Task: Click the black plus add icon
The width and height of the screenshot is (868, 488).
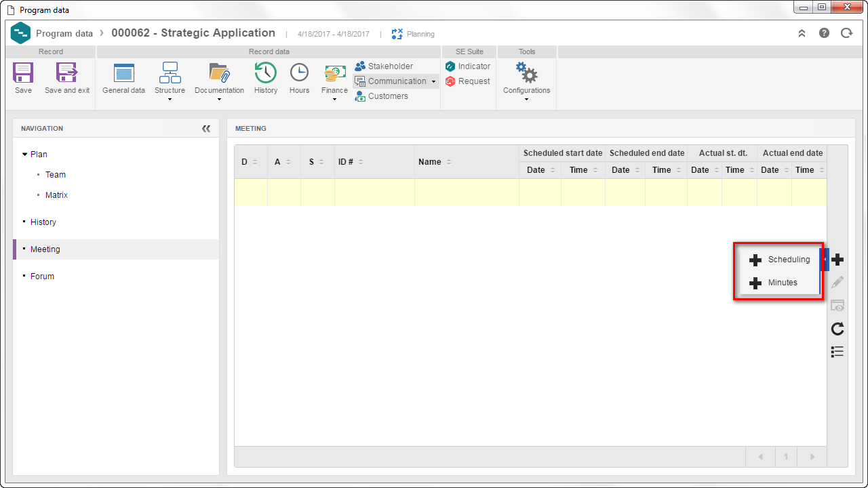Action: [837, 260]
